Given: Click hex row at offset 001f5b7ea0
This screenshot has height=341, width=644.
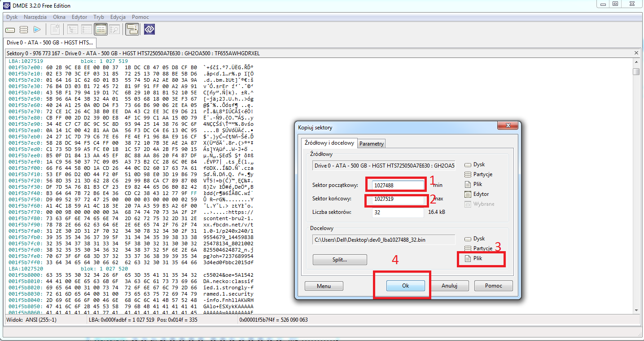Looking at the screenshot, I should click(131, 130).
